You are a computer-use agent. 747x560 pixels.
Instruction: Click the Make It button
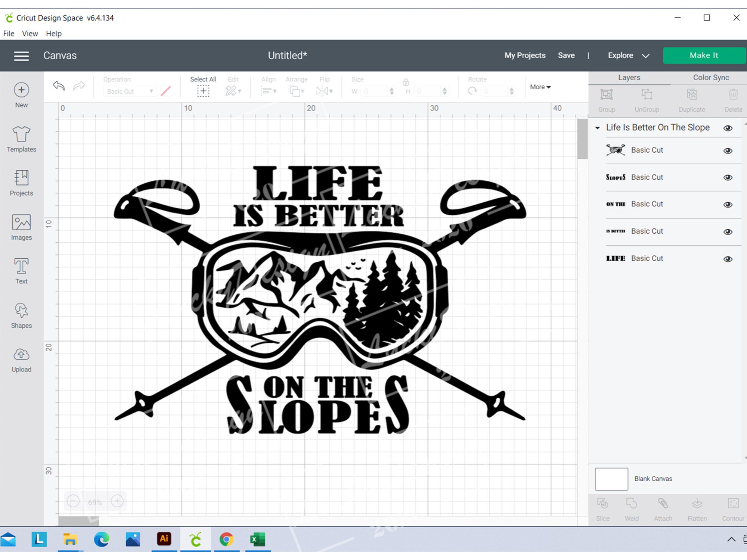click(x=704, y=55)
